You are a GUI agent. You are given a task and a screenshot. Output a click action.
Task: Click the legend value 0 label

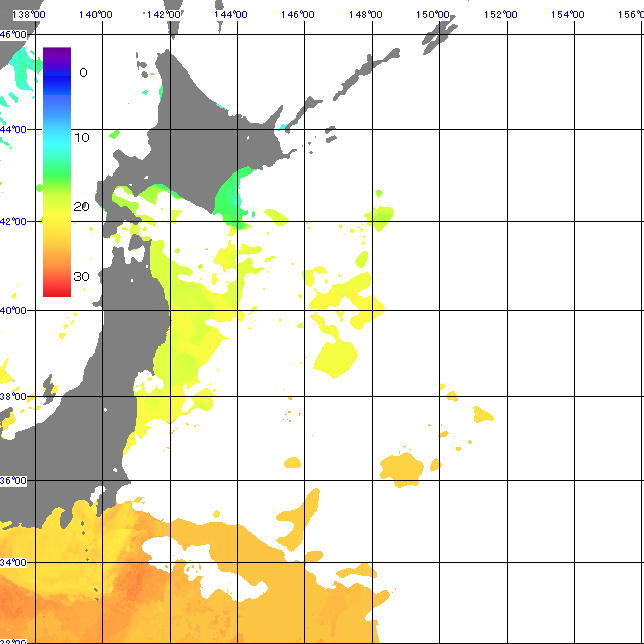click(x=83, y=72)
